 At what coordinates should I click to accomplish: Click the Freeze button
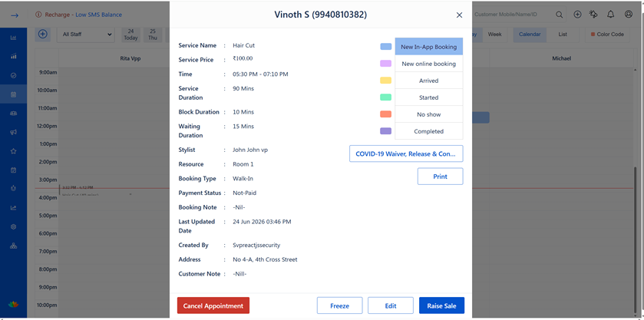pos(340,305)
